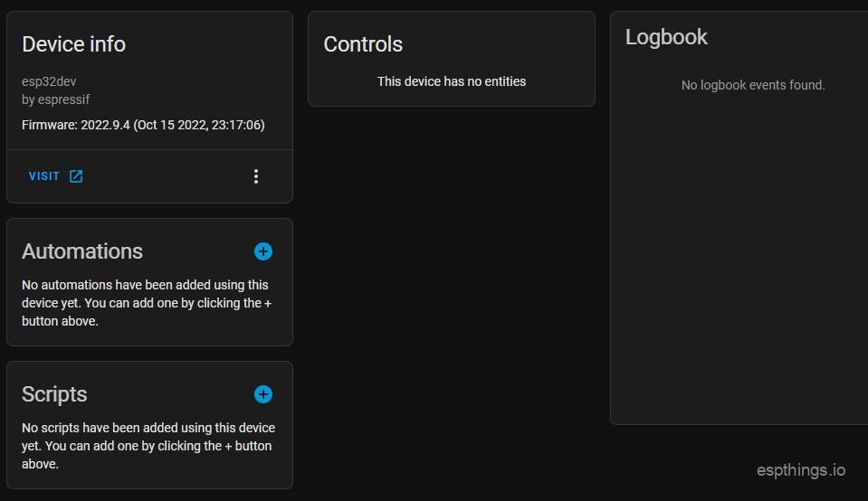Click the Automations section heading
This screenshot has height=501, width=868.
pos(82,251)
